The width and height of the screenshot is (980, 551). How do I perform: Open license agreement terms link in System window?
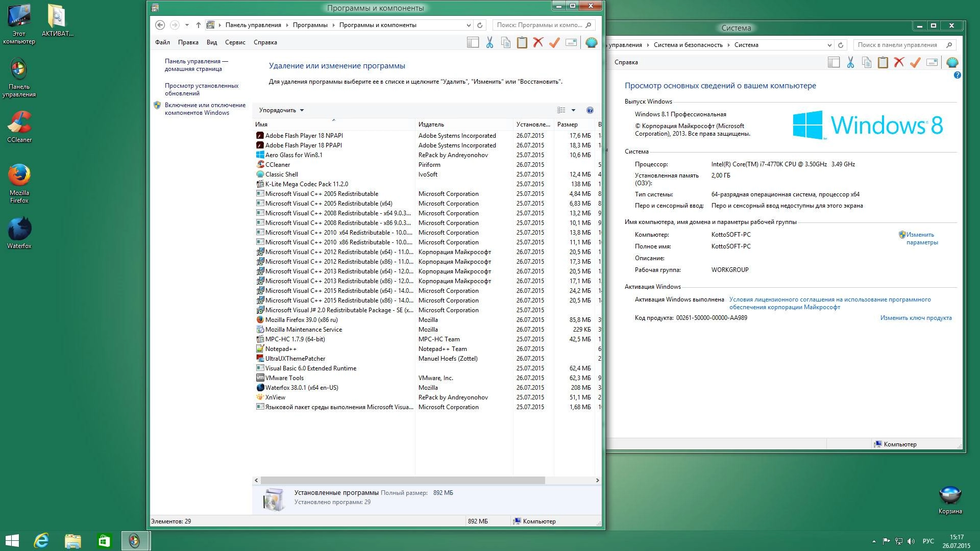click(x=830, y=303)
